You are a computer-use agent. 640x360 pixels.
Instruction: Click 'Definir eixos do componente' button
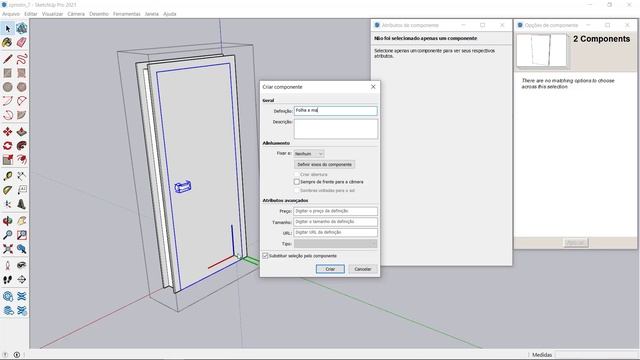[324, 164]
